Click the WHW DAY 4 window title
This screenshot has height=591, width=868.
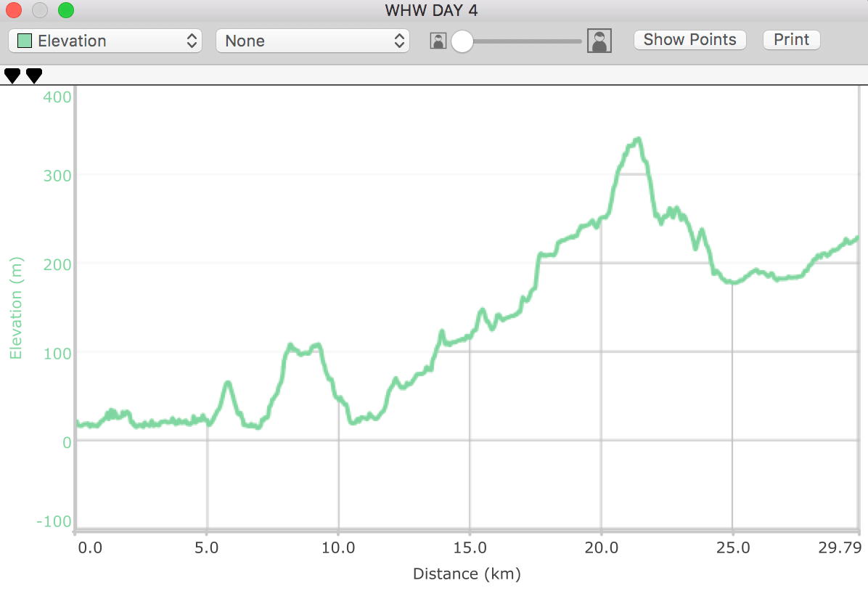tap(432, 10)
